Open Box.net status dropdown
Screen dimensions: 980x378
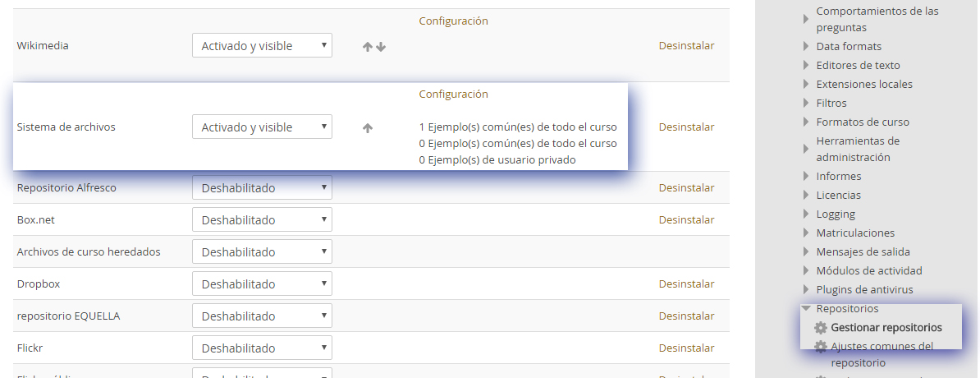tap(262, 220)
